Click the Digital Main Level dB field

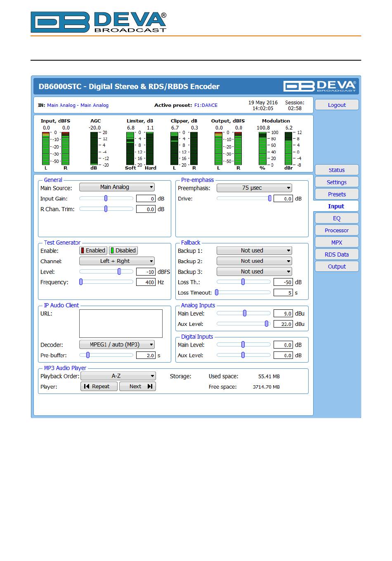283,345
